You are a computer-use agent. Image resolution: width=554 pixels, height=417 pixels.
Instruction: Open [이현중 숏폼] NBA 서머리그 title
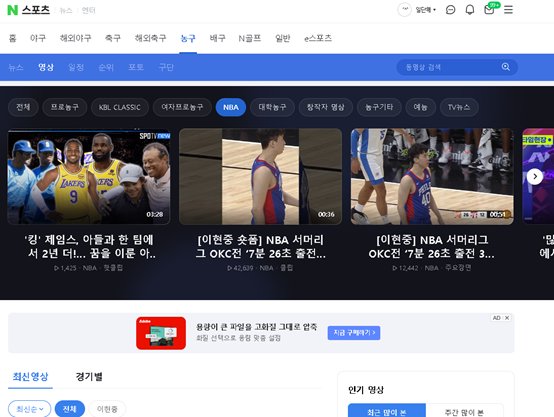coord(260,246)
